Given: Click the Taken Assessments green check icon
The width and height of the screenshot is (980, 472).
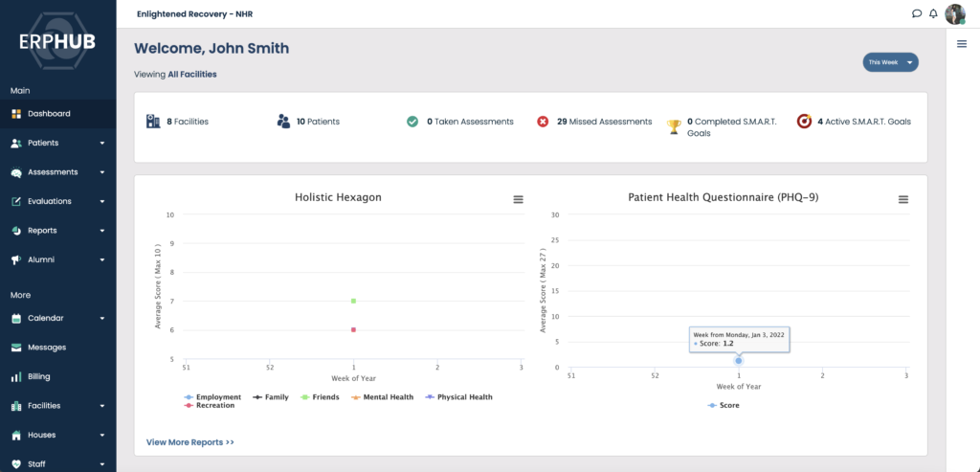Looking at the screenshot, I should click(x=412, y=122).
